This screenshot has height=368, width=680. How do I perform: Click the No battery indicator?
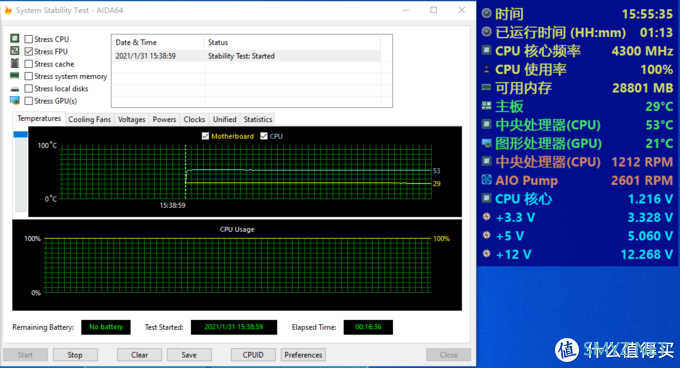pyautogui.click(x=106, y=327)
